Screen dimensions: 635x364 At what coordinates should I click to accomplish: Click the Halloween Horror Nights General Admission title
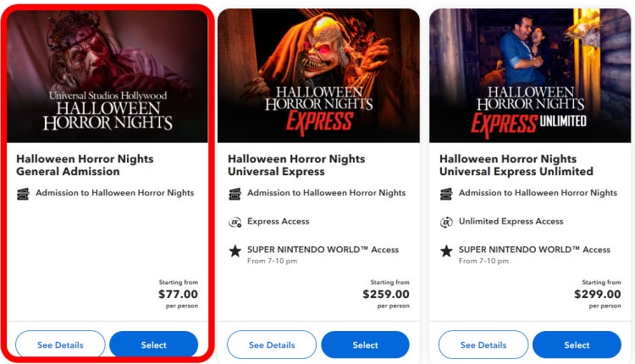click(85, 165)
